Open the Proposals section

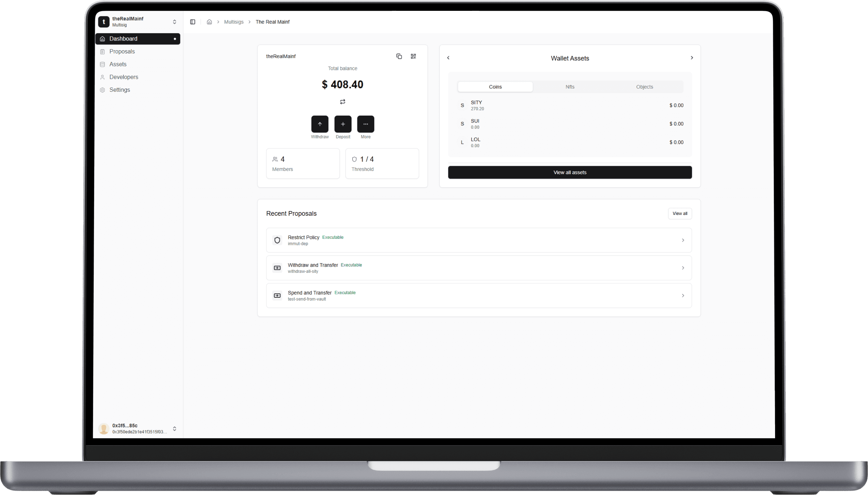pyautogui.click(x=122, y=51)
